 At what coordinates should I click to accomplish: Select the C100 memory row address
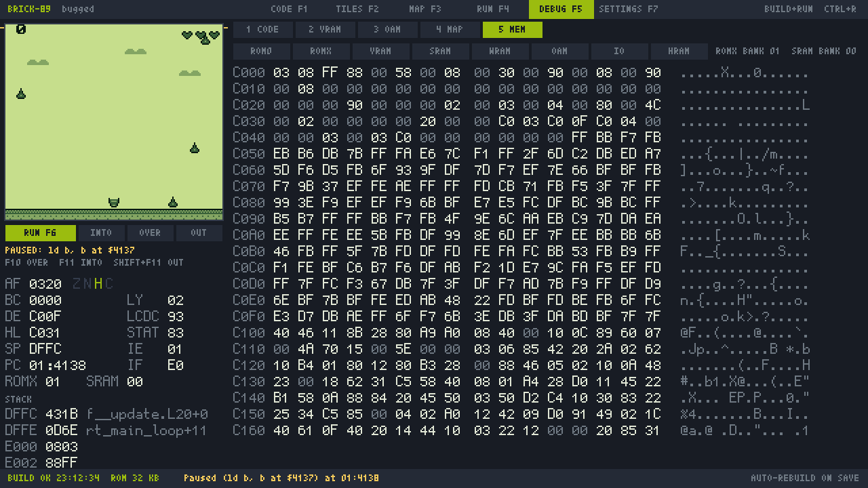pyautogui.click(x=249, y=333)
